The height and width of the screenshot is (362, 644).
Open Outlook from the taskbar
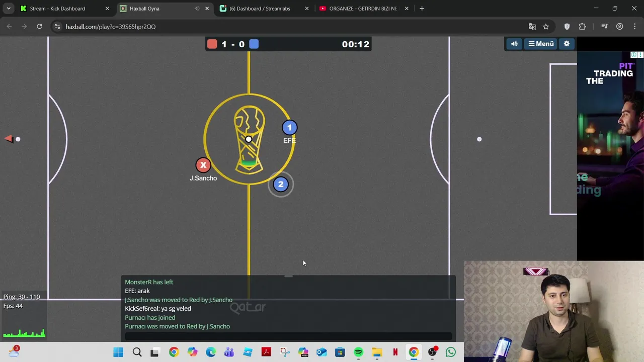point(321,352)
